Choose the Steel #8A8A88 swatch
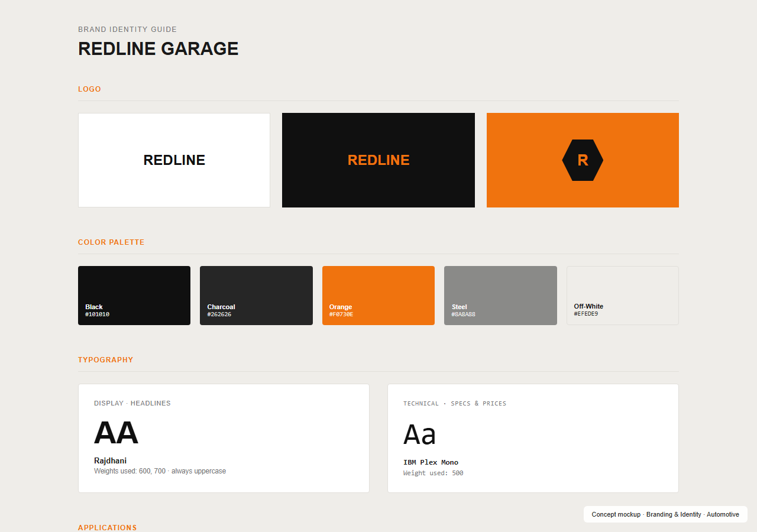This screenshot has height=532, width=757. point(500,296)
